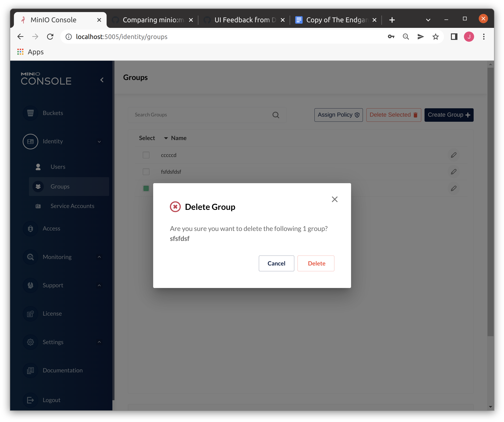
Task: Click the Buckets icon in sidebar
Action: [30, 113]
